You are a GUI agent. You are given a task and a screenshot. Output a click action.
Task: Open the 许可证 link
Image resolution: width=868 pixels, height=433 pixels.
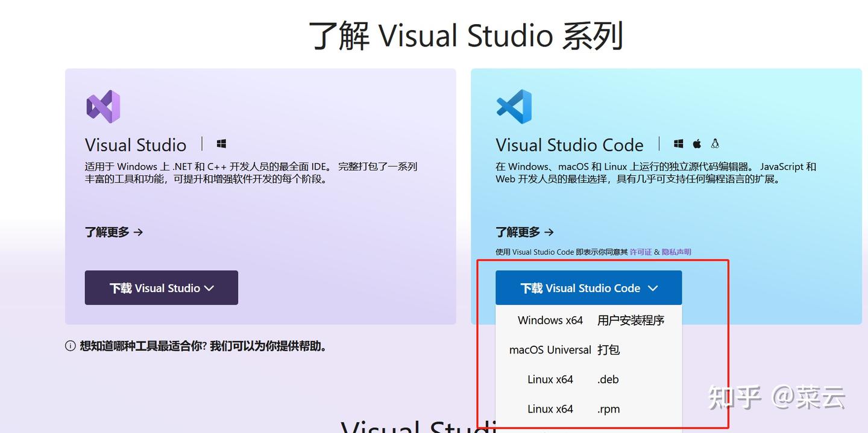coord(640,252)
